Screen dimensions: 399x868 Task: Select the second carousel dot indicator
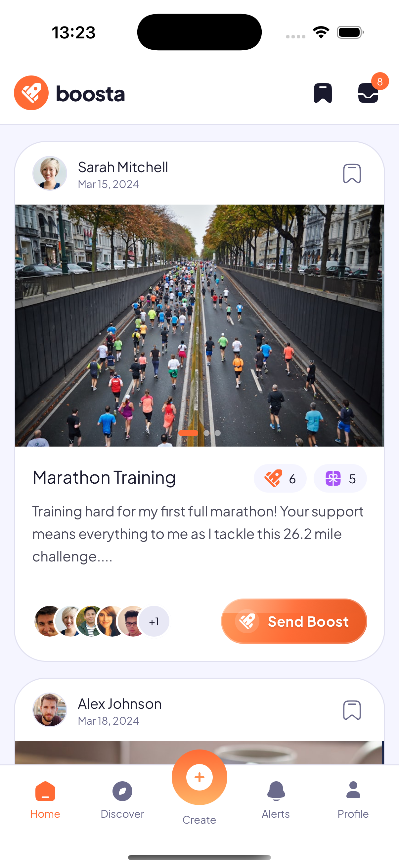[206, 433]
